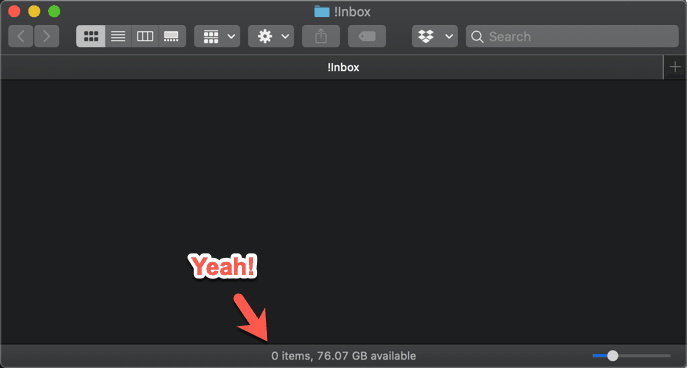Click the magnifying glass search icon

pos(477,37)
